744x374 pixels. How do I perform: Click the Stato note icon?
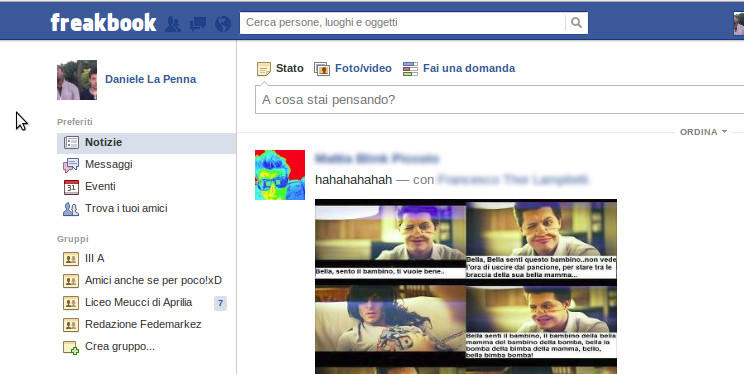point(263,69)
